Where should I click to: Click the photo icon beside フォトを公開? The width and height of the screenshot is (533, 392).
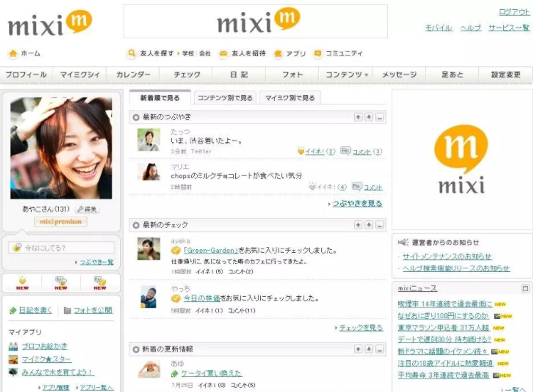click(x=68, y=310)
